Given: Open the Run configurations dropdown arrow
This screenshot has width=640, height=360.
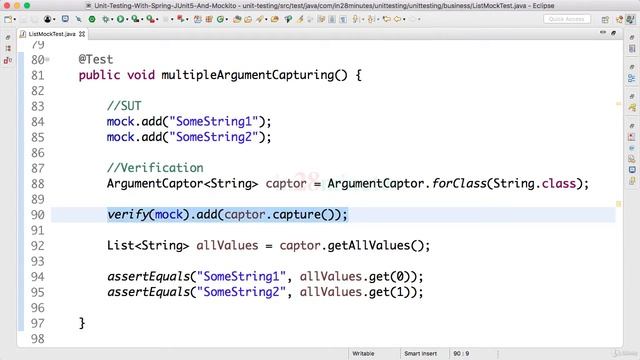Looking at the screenshot, I should [x=127, y=19].
